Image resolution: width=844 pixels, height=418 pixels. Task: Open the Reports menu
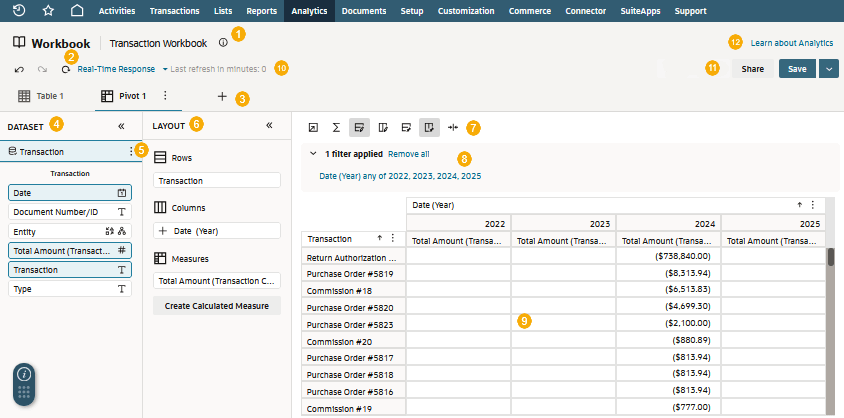pyautogui.click(x=262, y=11)
